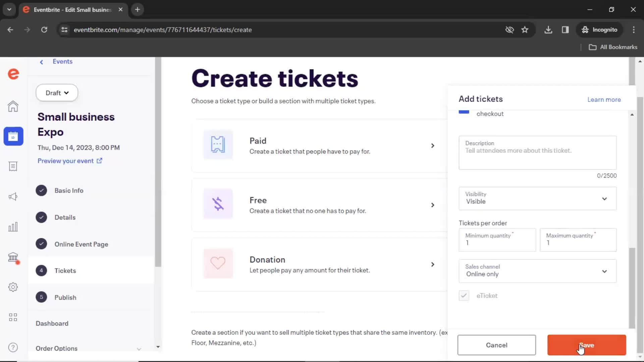Click the settings gear icon in sidebar
The image size is (644, 362).
coord(13,287)
